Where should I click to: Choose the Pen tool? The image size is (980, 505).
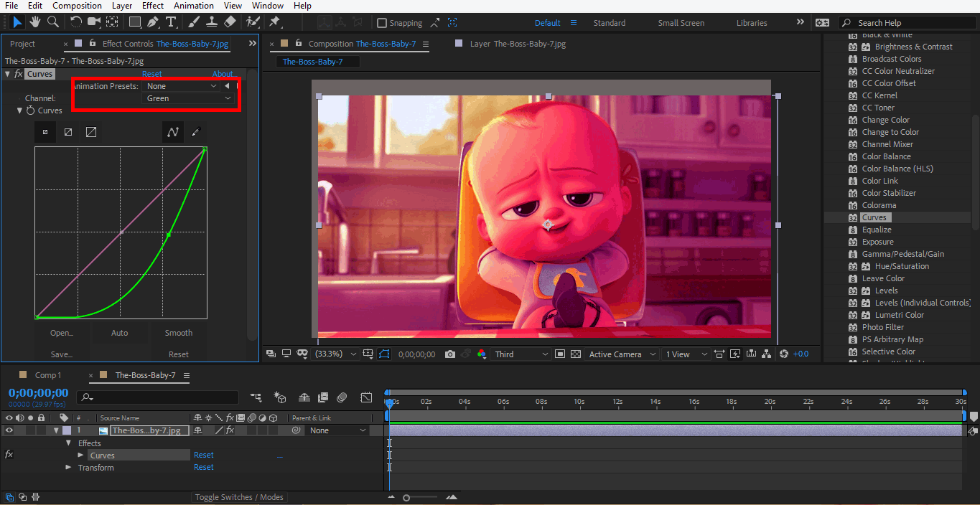coord(153,22)
